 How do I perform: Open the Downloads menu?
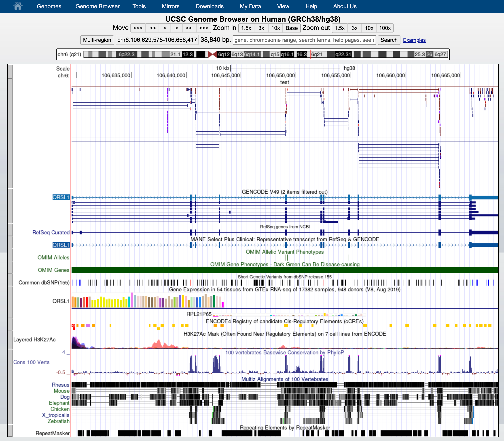coord(210,6)
